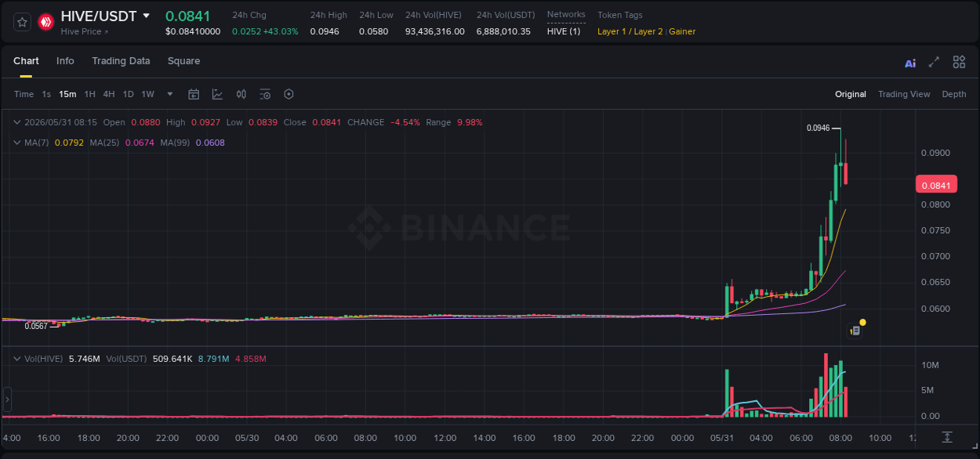Image resolution: width=980 pixels, height=459 pixels.
Task: Collapse the OHLC info row chevron
Action: [x=17, y=122]
